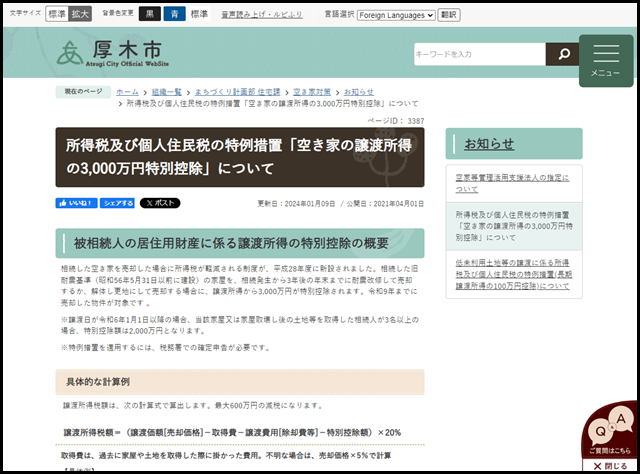Click the 現在のページ label
The width and height of the screenshot is (640, 474).
[83, 91]
